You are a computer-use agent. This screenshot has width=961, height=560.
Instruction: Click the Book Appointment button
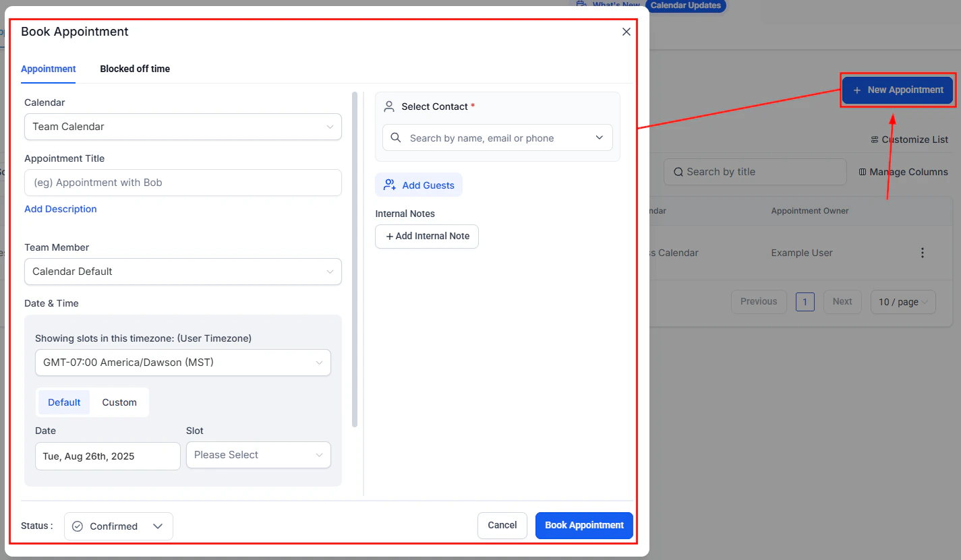pyautogui.click(x=584, y=526)
